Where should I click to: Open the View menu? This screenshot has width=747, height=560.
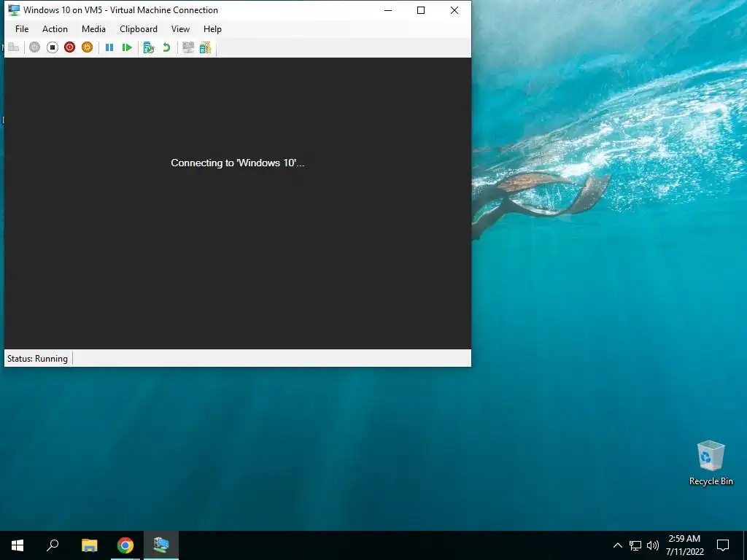(180, 29)
